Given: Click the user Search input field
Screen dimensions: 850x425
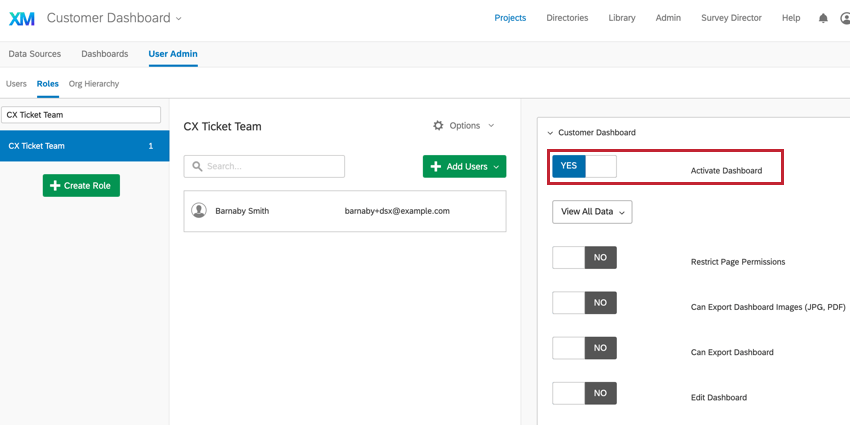Looking at the screenshot, I should pyautogui.click(x=264, y=166).
